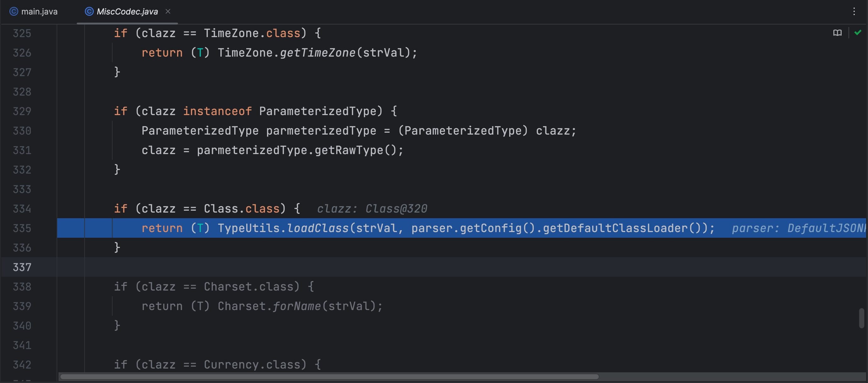The width and height of the screenshot is (868, 383).
Task: Click getRawType() on line 331
Action: click(356, 150)
